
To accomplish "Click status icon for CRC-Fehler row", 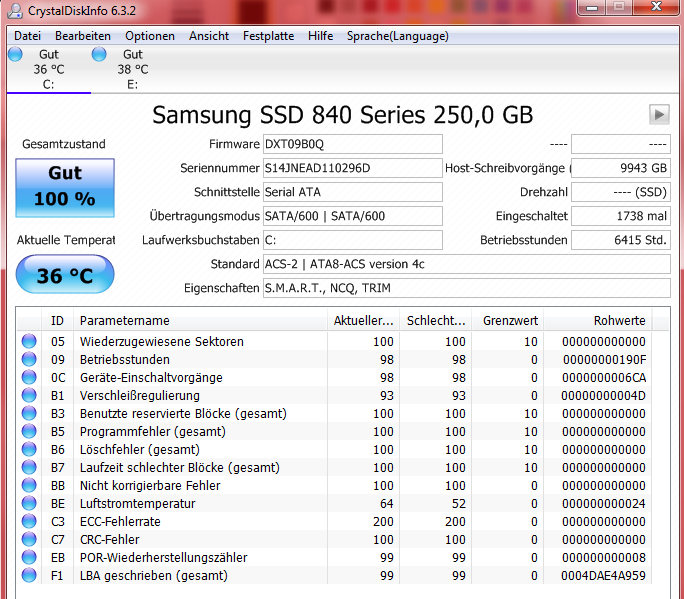I will (x=29, y=539).
